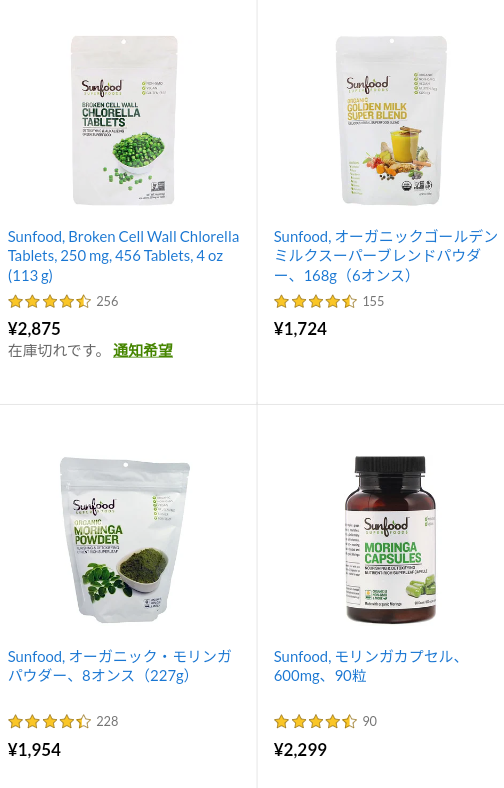Viewport: 504px width, 788px height.
Task: Open the Golden Milk Super Blend image
Action: coord(391,120)
